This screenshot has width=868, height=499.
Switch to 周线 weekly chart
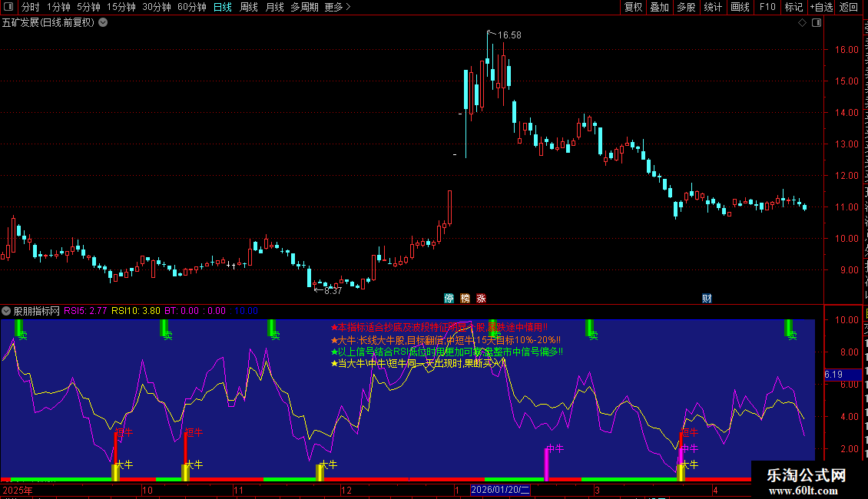coord(249,7)
